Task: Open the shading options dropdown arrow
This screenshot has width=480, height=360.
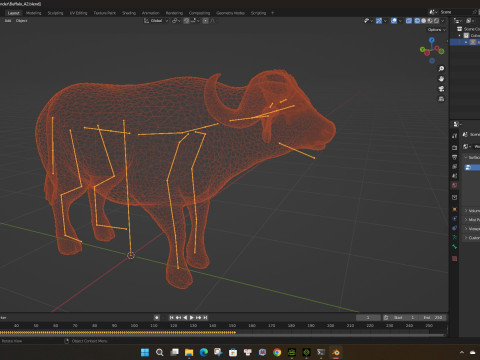Action: [442, 21]
